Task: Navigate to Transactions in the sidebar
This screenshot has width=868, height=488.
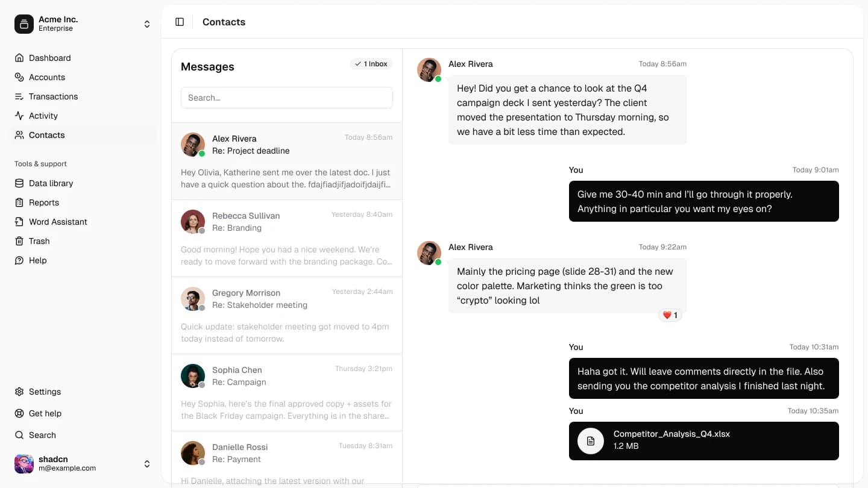Action: (x=53, y=96)
